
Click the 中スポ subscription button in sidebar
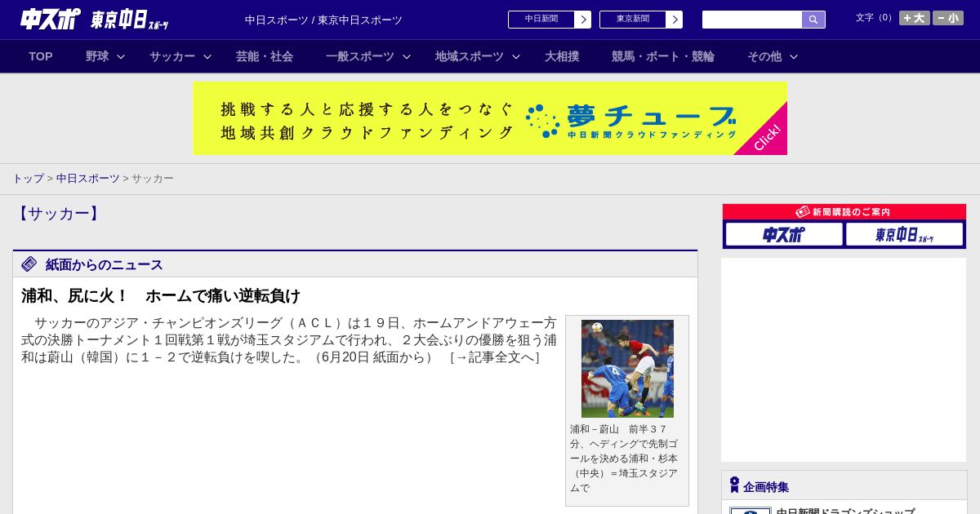tap(784, 234)
